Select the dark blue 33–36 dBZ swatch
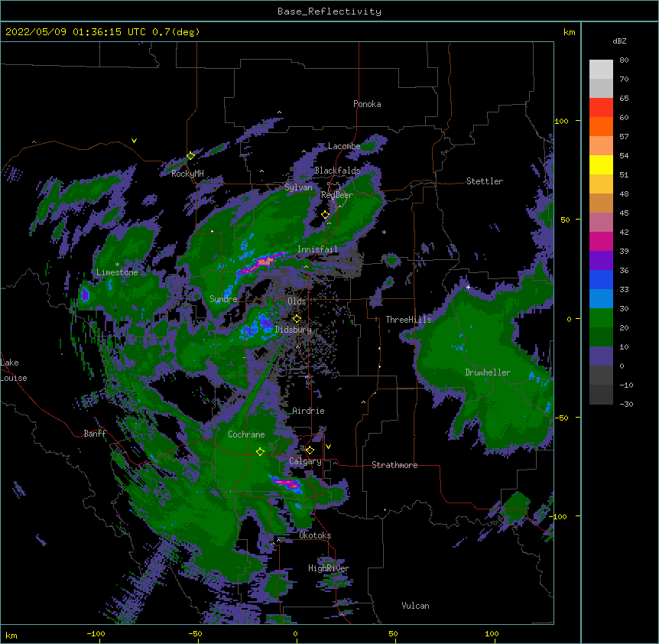The height and width of the screenshot is (644, 659). click(x=601, y=279)
